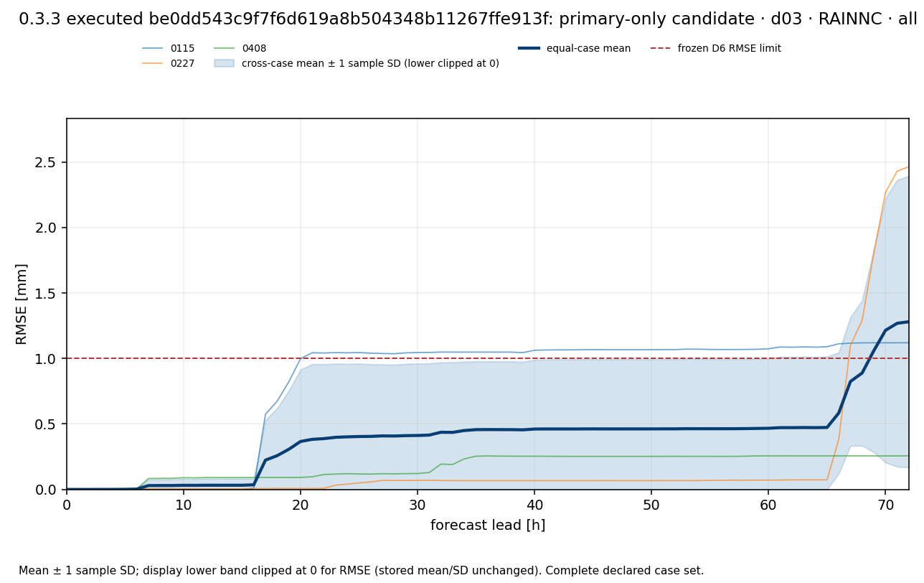Click the '0227' legend text label
Image resolution: width=924 pixels, height=583 pixels.
(x=182, y=64)
